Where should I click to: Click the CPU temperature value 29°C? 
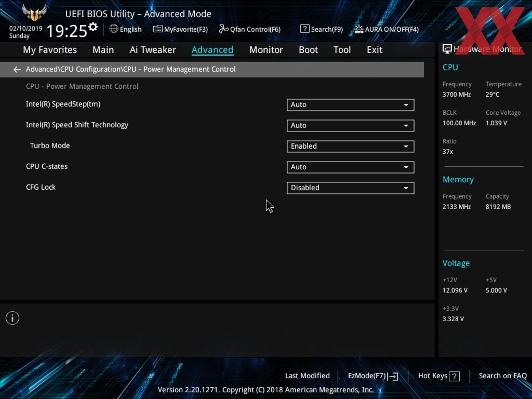pos(492,94)
